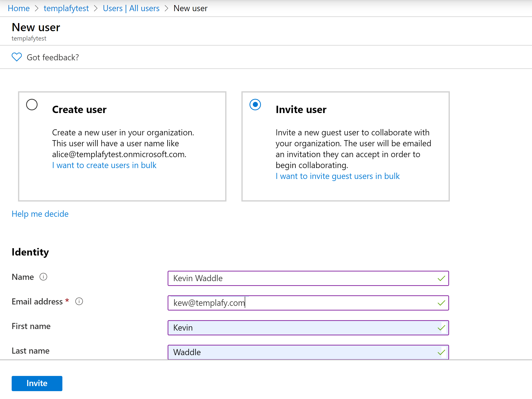The width and height of the screenshot is (532, 399).
Task: Navigate to Users | All users breadcrumb
Action: [x=131, y=8]
